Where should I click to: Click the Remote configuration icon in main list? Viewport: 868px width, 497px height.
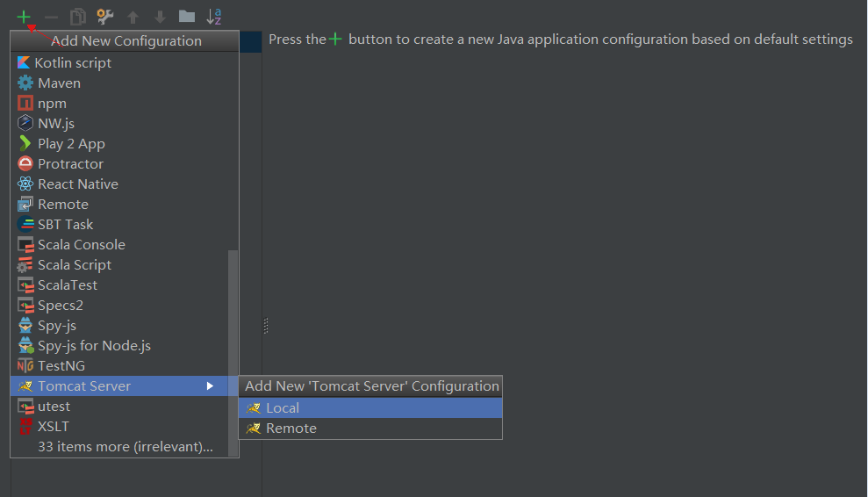pyautogui.click(x=25, y=204)
